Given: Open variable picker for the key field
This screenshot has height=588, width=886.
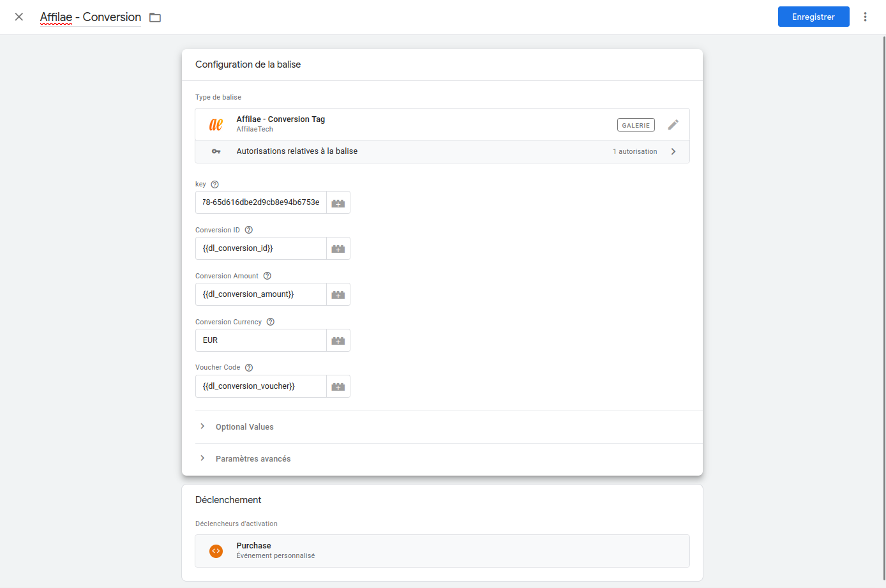Looking at the screenshot, I should (x=338, y=203).
